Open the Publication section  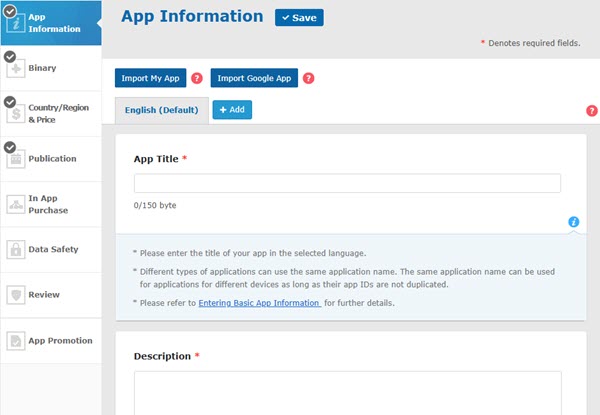[x=51, y=159]
